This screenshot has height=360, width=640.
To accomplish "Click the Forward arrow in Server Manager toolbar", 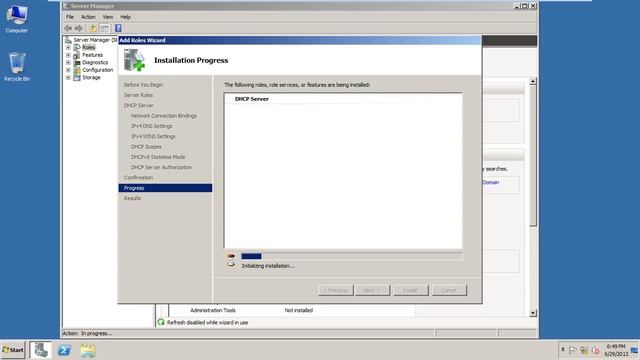I will tap(79, 28).
